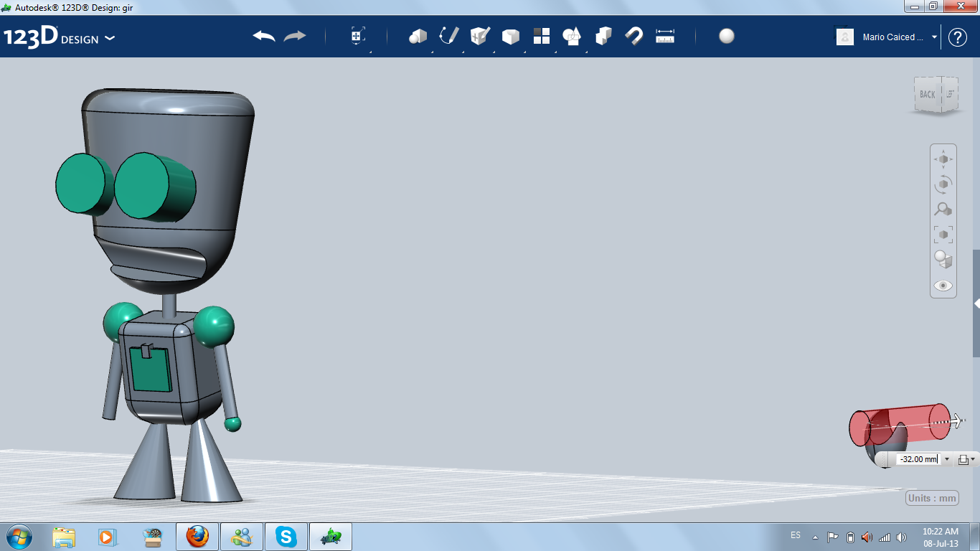The image size is (980, 551).
Task: Select the Pan tool in navigation bar
Action: pos(943,159)
